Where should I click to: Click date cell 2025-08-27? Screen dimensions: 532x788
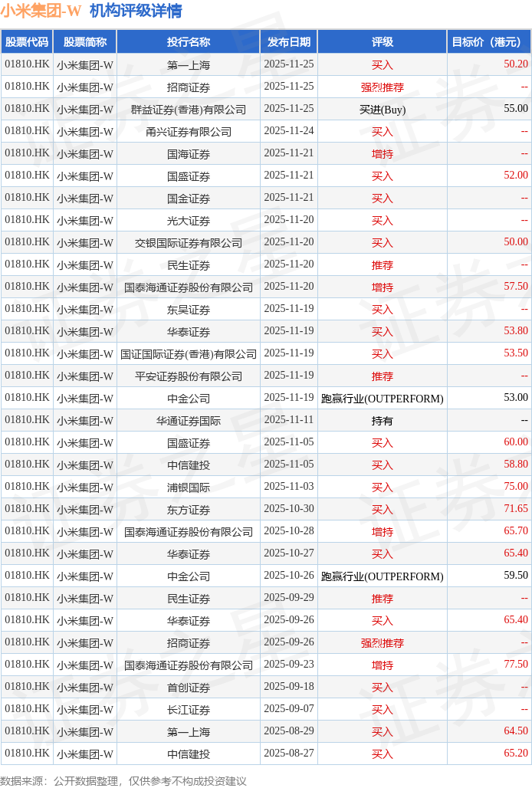(289, 754)
